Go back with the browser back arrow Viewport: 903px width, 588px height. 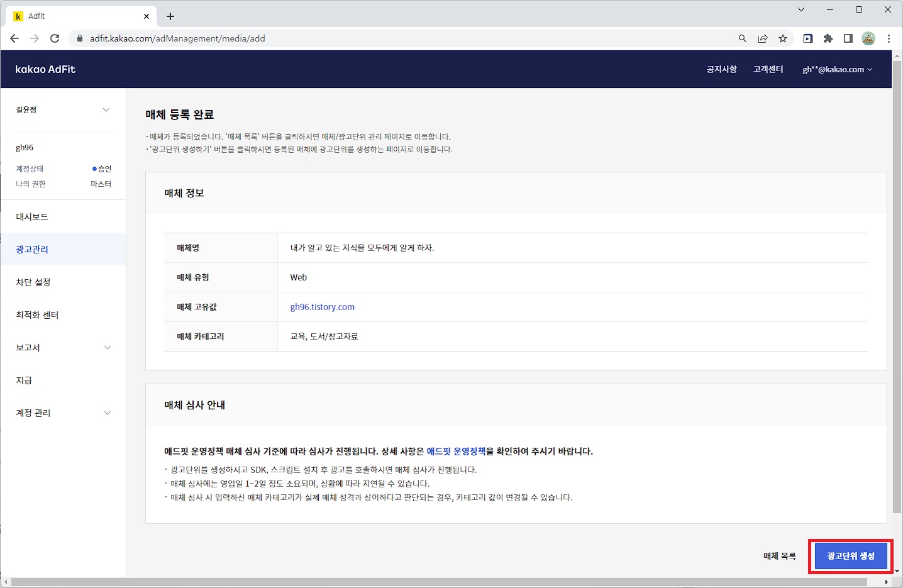14,38
